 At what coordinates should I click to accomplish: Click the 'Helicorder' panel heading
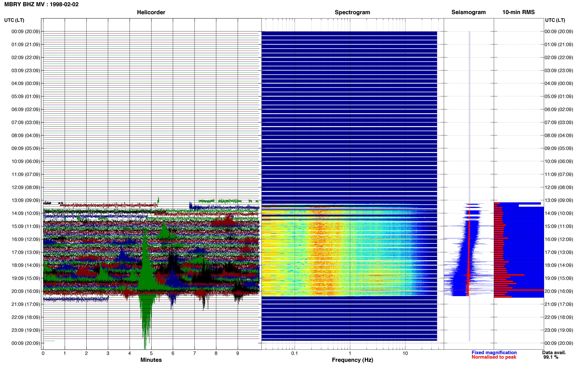pos(151,12)
